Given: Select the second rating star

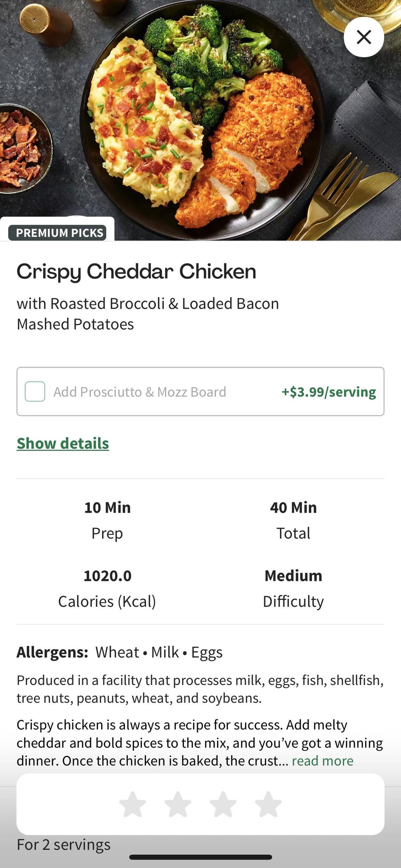Looking at the screenshot, I should pos(178,804).
